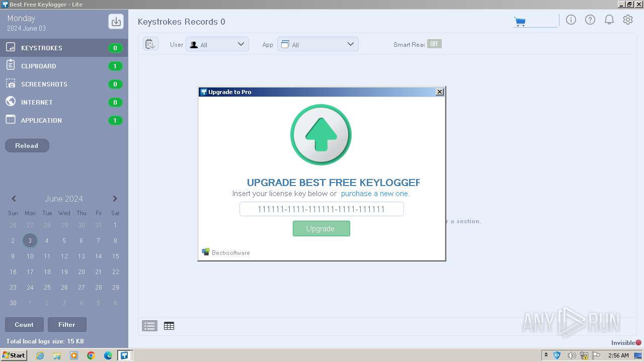This screenshot has height=362, width=644.
Task: Select June 22 in the calendar
Action: (x=115, y=271)
